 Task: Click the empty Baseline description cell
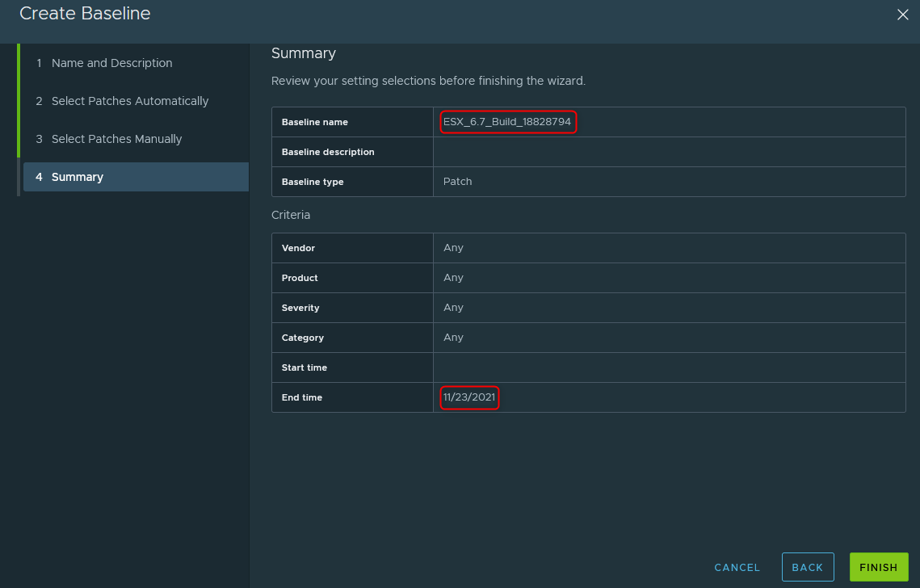[x=668, y=152]
